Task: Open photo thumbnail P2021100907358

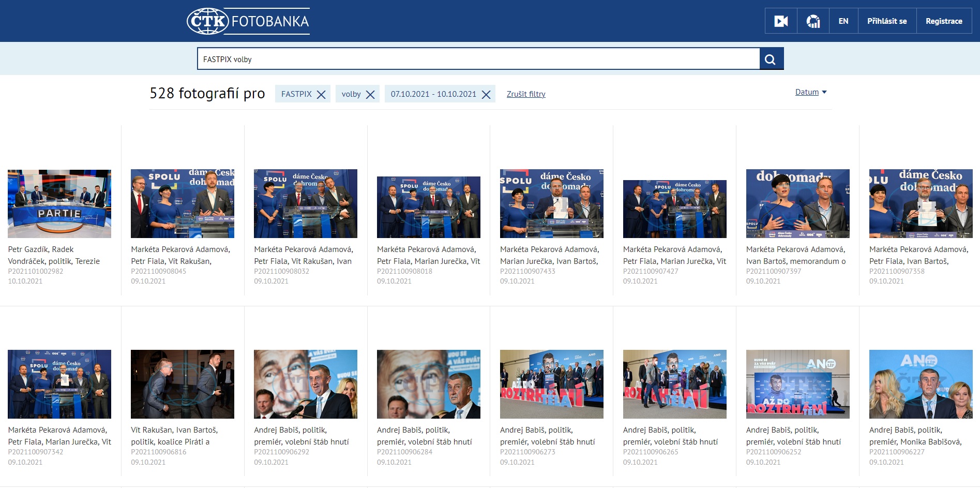Action: tap(921, 203)
